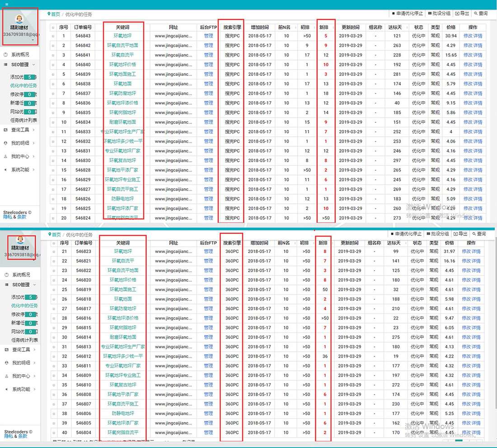Tick the checkbox for order 546843
The width and height of the screenshot is (497, 448).
click(53, 36)
